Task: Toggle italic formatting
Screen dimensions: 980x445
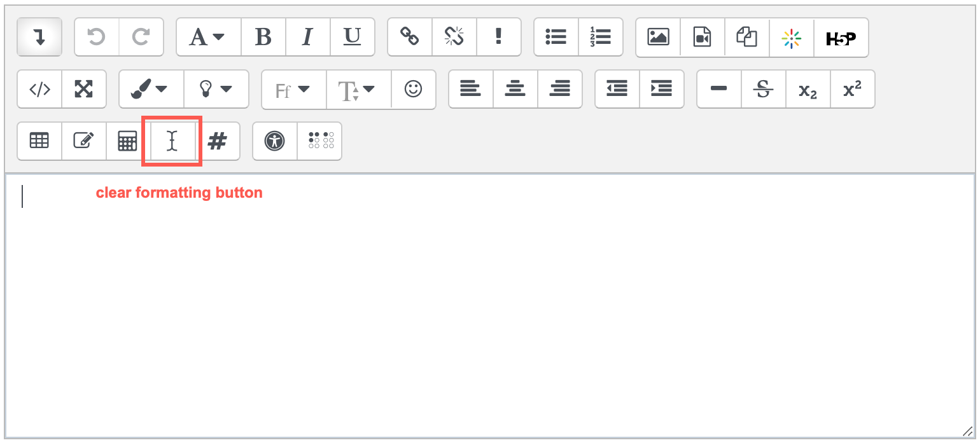Action: pos(308,38)
